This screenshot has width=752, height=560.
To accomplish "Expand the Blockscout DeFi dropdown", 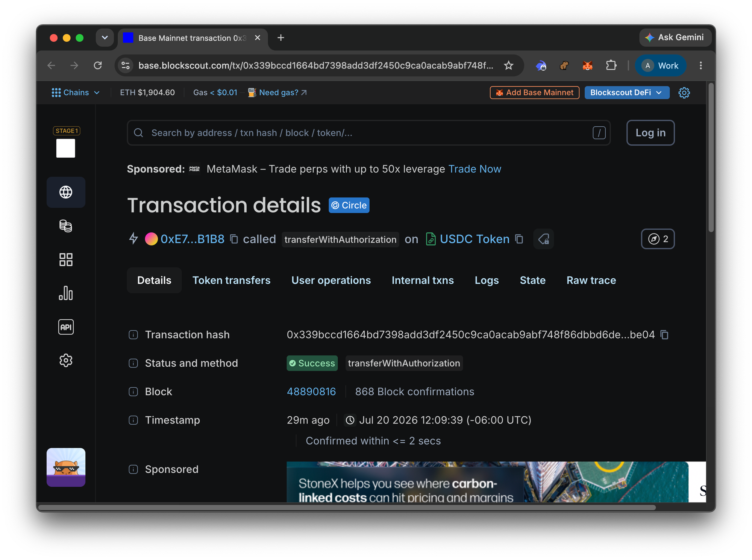I will click(627, 93).
